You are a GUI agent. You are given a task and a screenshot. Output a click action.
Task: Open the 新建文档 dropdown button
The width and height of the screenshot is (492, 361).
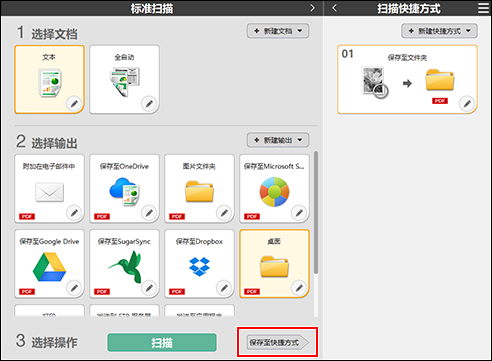tap(278, 31)
